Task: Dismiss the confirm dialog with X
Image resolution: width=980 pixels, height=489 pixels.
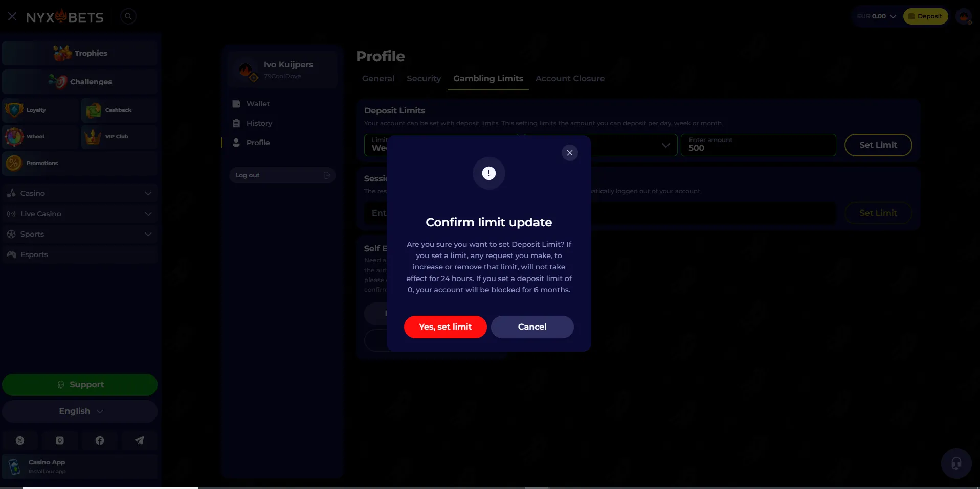Action: pyautogui.click(x=569, y=153)
